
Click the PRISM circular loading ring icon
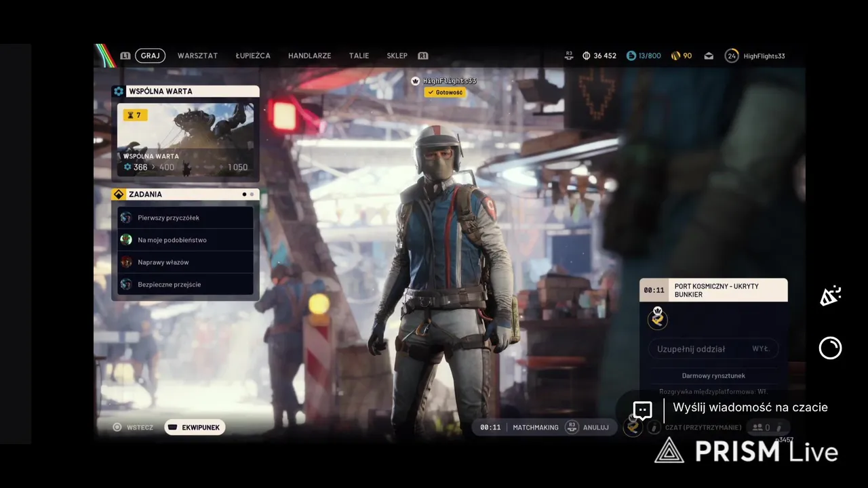(x=830, y=348)
